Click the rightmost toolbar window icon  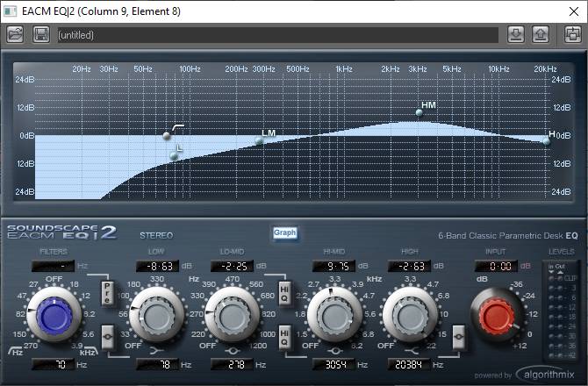click(x=571, y=34)
